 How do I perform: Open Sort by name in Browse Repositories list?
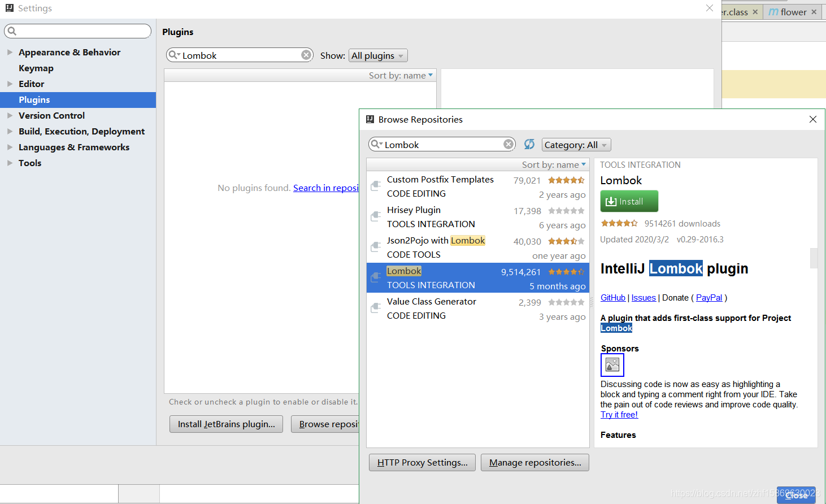tap(554, 164)
